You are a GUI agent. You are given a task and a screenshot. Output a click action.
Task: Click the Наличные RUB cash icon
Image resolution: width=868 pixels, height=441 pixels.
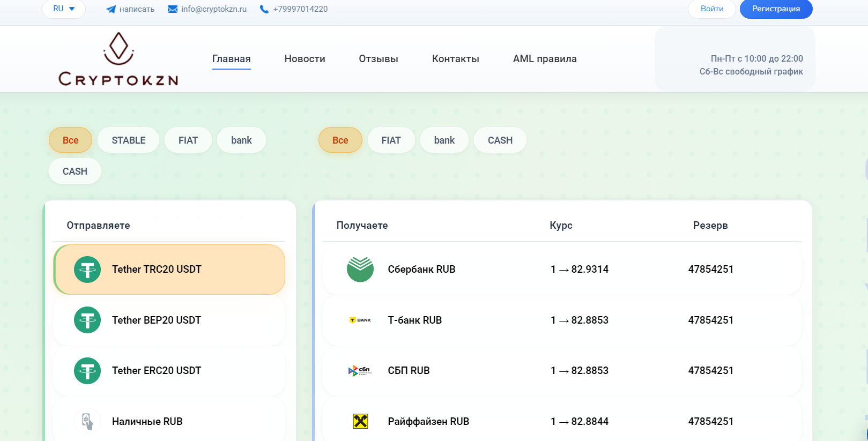[87, 421]
